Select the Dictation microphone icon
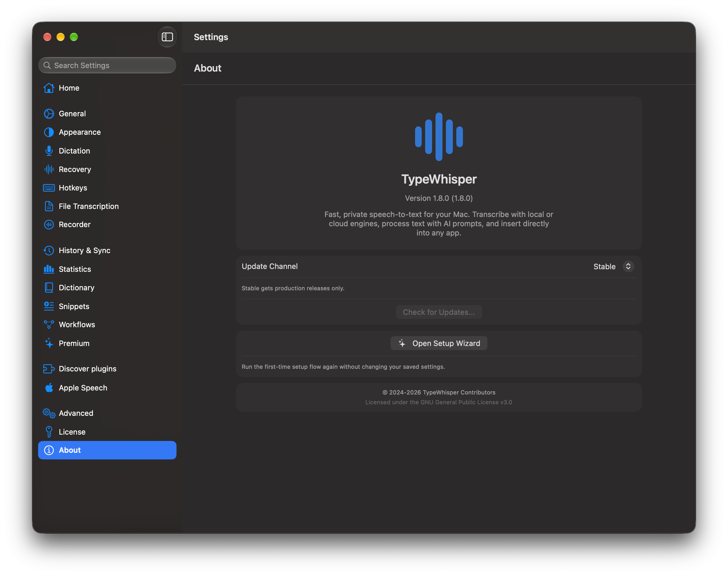Image resolution: width=728 pixels, height=576 pixels. pyautogui.click(x=49, y=151)
